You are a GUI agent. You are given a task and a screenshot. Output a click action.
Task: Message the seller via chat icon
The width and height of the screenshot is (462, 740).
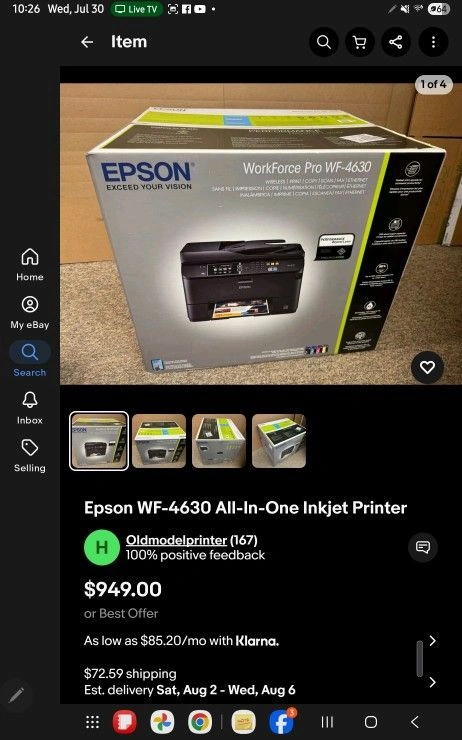tap(423, 547)
